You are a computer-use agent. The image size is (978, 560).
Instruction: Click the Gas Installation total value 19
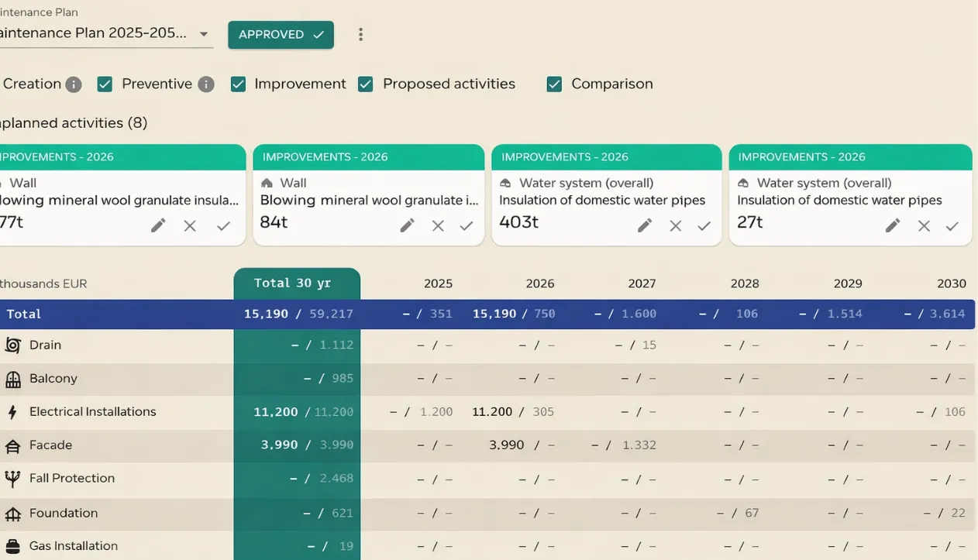pyautogui.click(x=346, y=546)
